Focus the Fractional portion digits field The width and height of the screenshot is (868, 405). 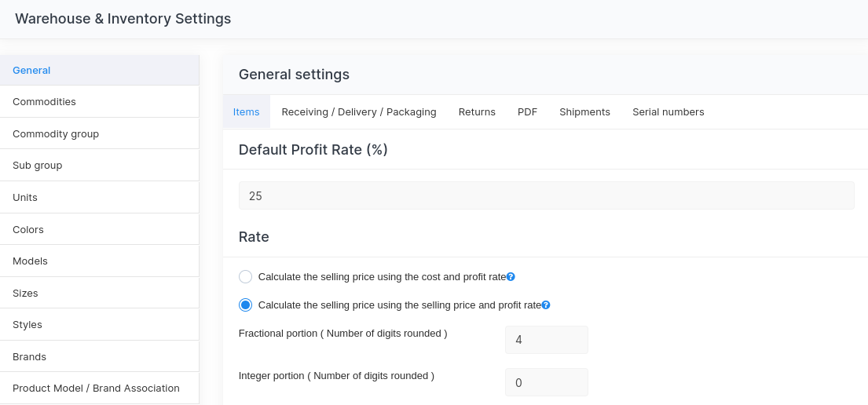pos(546,340)
